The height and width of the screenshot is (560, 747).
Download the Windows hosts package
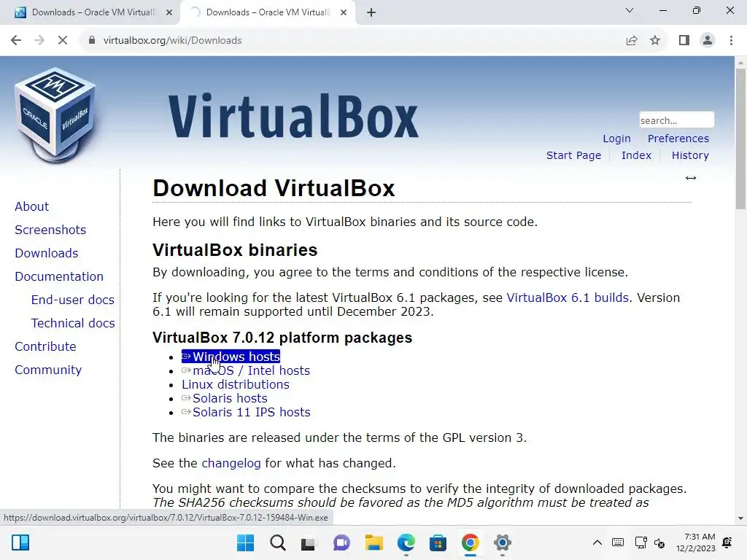coord(231,357)
